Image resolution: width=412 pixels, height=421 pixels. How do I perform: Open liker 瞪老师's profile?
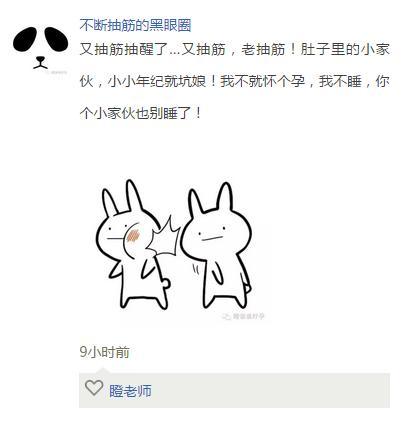point(130,391)
